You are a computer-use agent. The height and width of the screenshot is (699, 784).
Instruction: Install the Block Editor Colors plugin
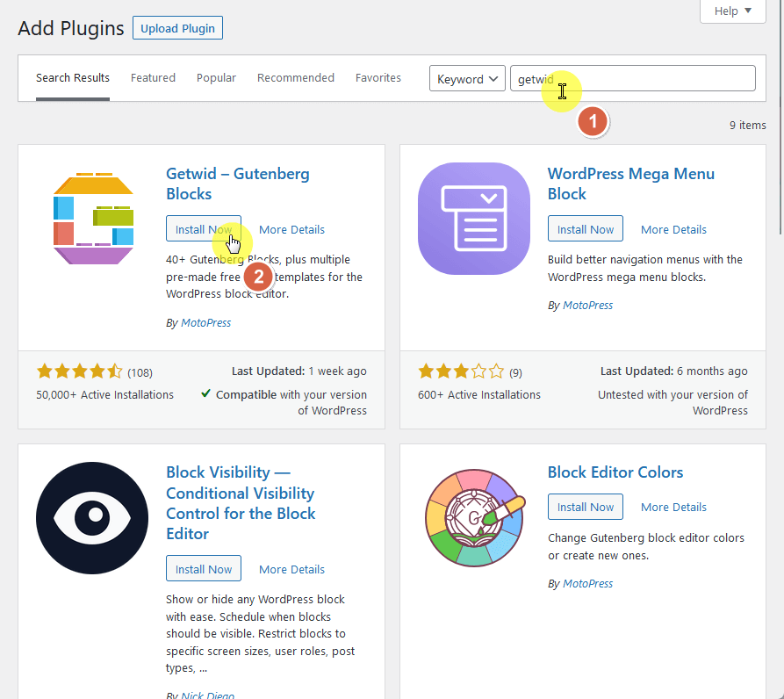tap(585, 507)
